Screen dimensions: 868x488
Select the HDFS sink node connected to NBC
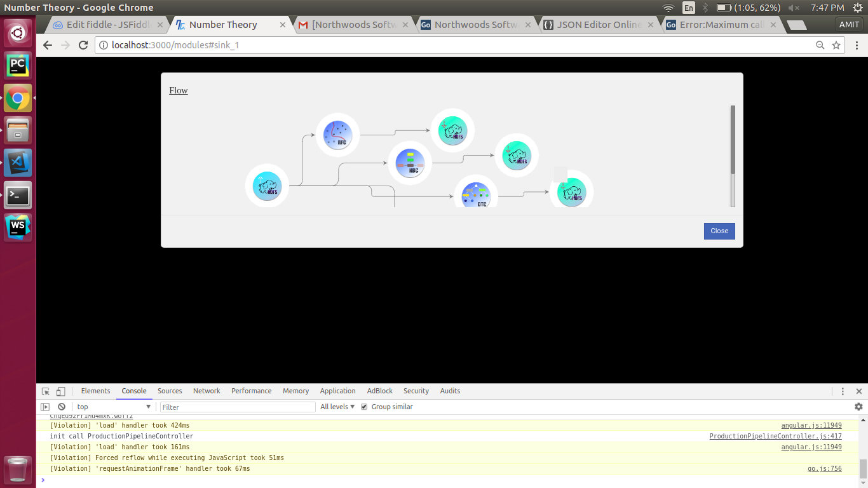click(x=517, y=156)
